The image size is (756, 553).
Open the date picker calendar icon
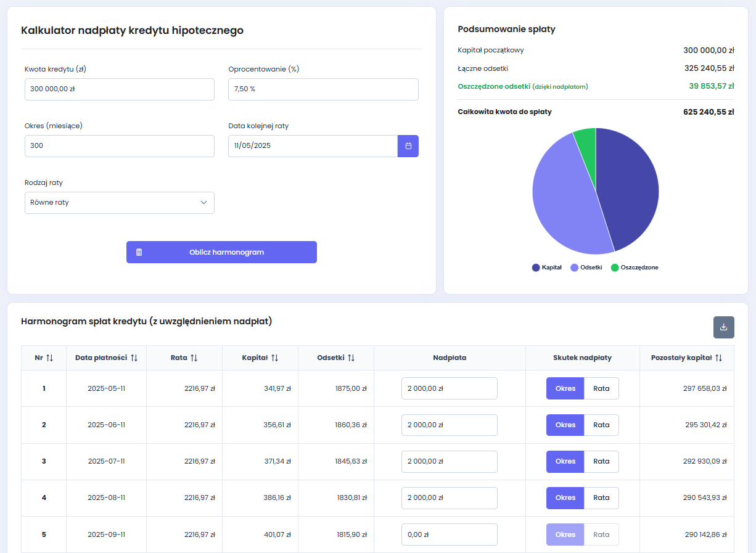click(408, 145)
